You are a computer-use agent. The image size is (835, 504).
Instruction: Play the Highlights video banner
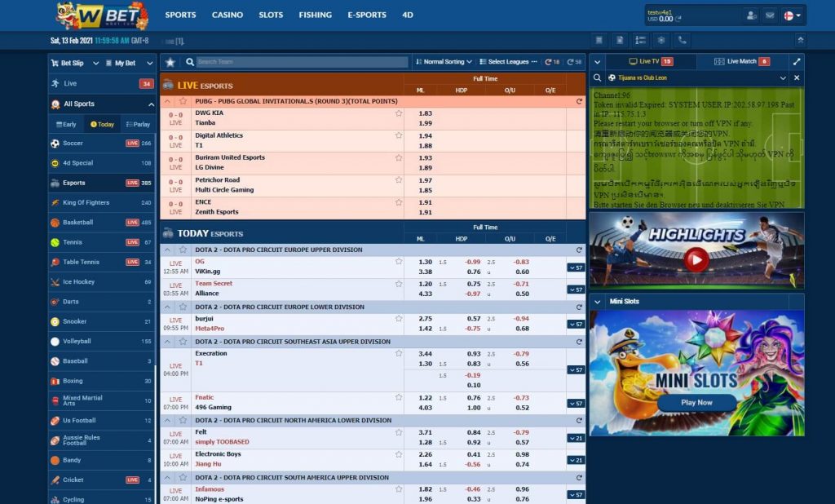point(696,260)
